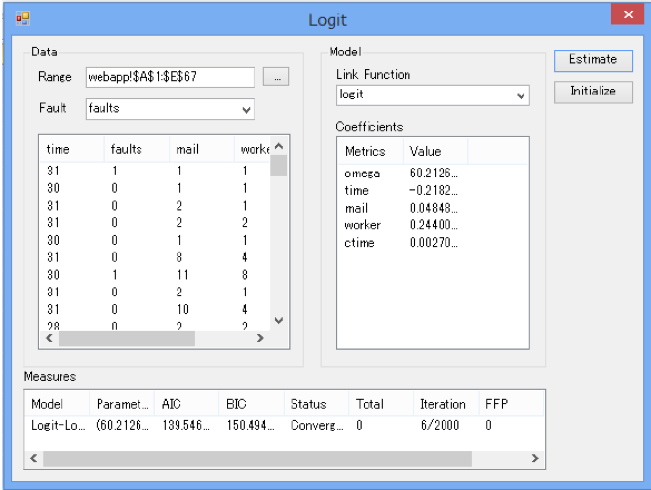The height and width of the screenshot is (490, 651).
Task: Click the Measures horizontal scrollbar thumb
Action: [257, 458]
